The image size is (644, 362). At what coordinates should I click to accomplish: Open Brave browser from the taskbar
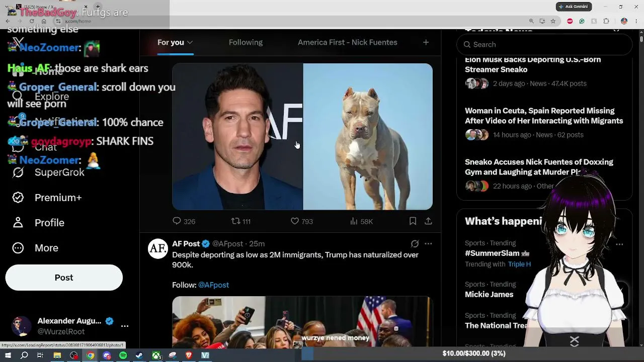pyautogui.click(x=189, y=355)
